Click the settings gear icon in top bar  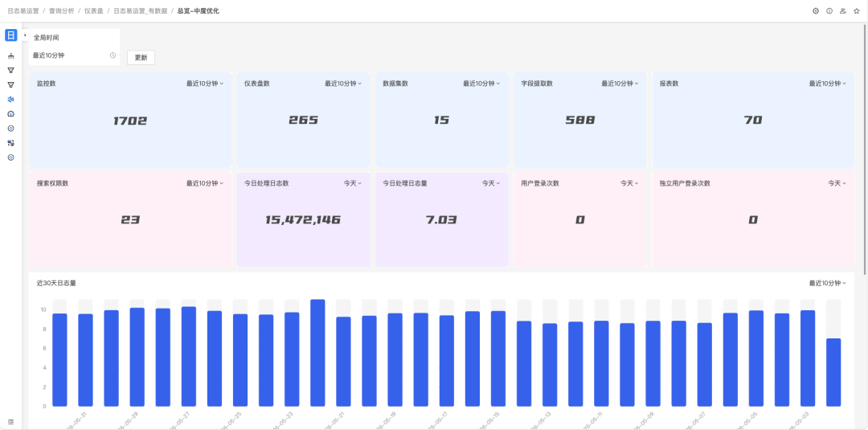816,11
